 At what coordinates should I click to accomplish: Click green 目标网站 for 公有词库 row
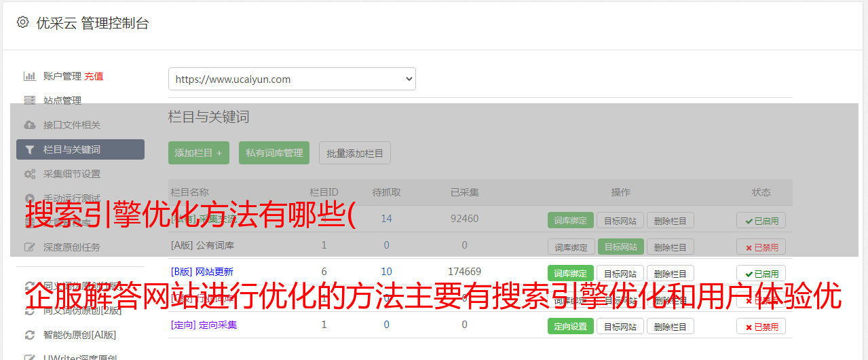tap(620, 247)
